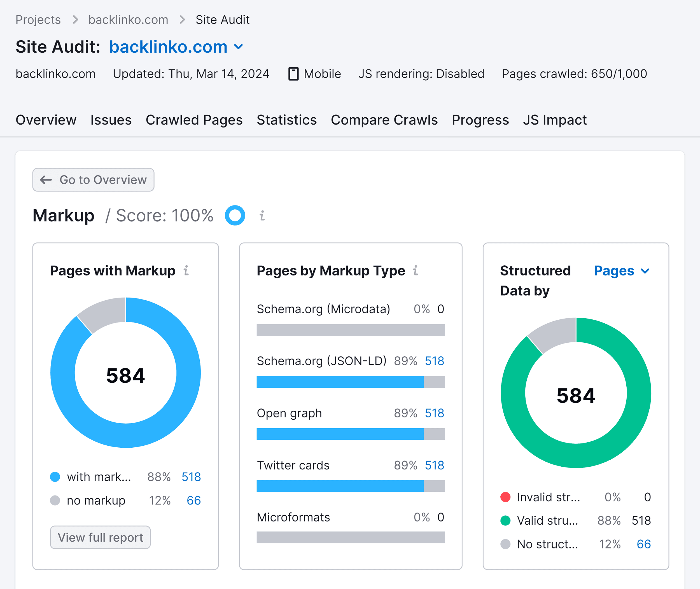Open the JS Impact tab
The image size is (700, 589).
tap(555, 120)
